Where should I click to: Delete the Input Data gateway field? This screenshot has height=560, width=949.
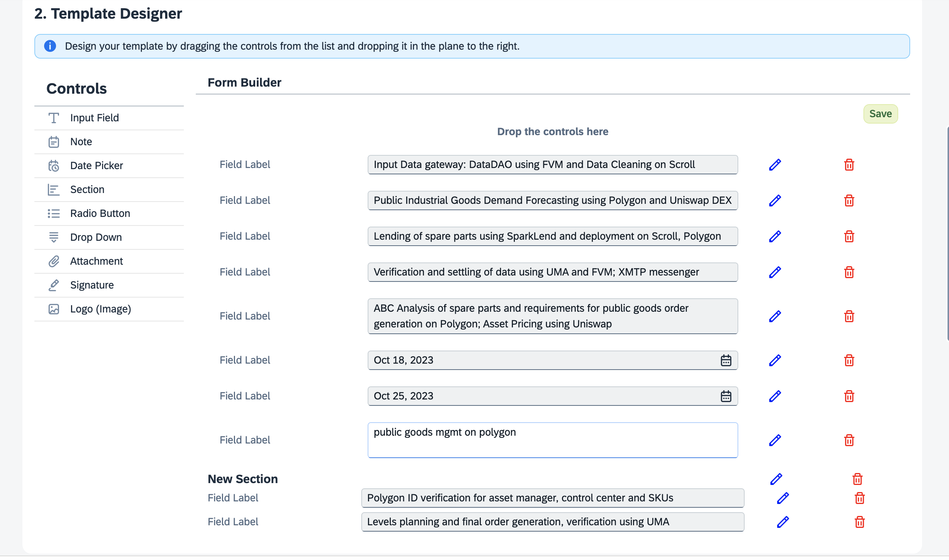pos(848,165)
